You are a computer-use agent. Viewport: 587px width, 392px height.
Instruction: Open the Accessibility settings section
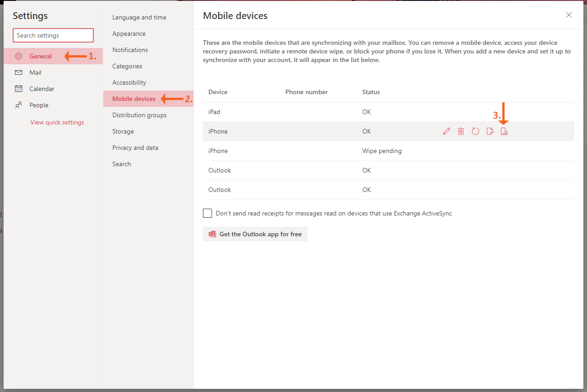click(129, 82)
